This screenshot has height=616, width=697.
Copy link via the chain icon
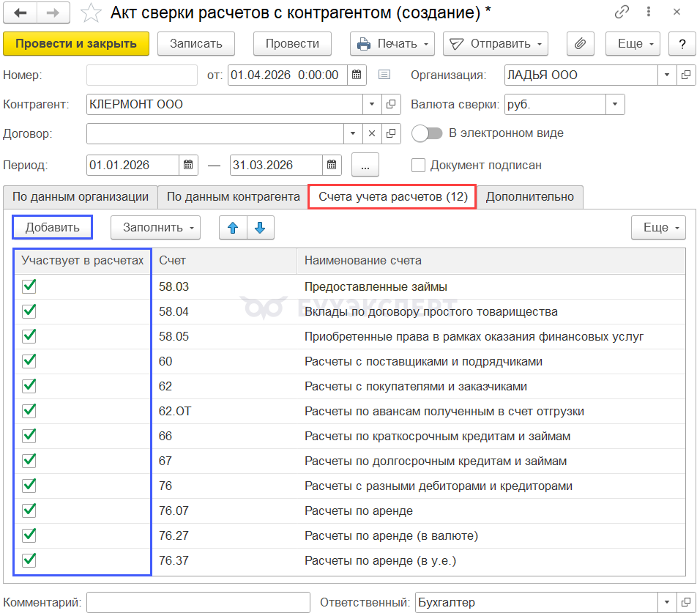pyautogui.click(x=622, y=12)
